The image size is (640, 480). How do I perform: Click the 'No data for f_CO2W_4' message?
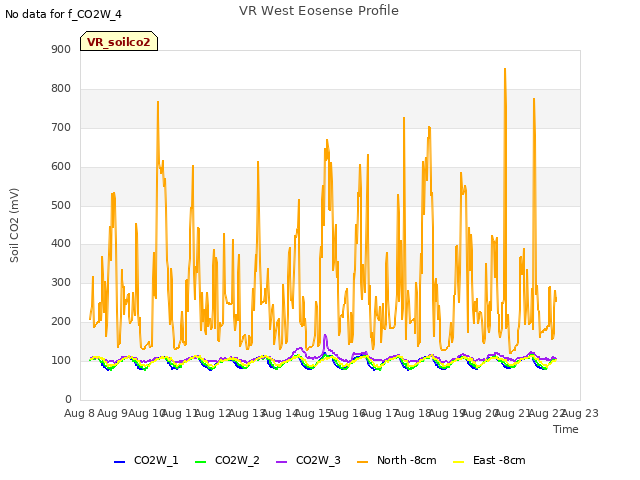pyautogui.click(x=63, y=14)
